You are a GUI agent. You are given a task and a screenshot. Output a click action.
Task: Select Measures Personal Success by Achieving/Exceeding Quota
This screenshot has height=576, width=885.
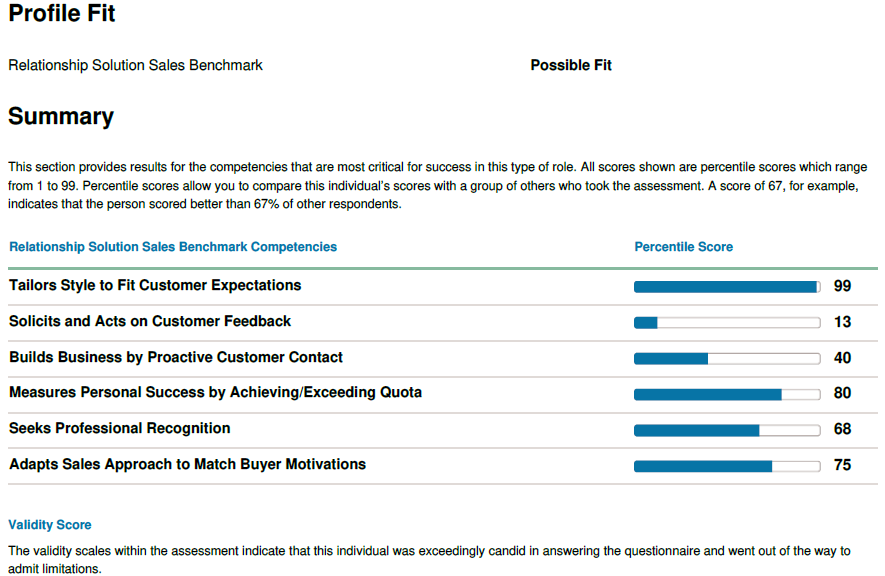[x=216, y=393]
